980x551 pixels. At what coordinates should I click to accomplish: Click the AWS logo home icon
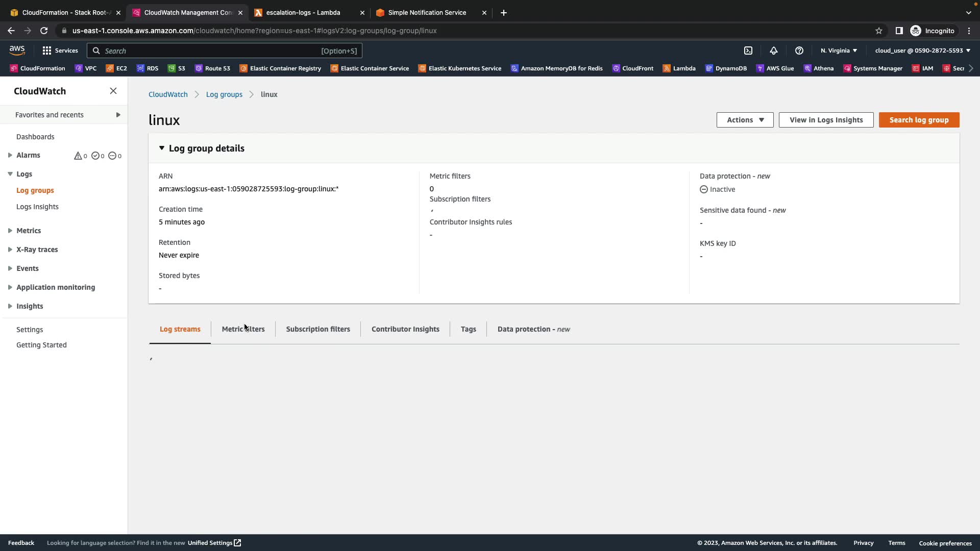tap(17, 50)
